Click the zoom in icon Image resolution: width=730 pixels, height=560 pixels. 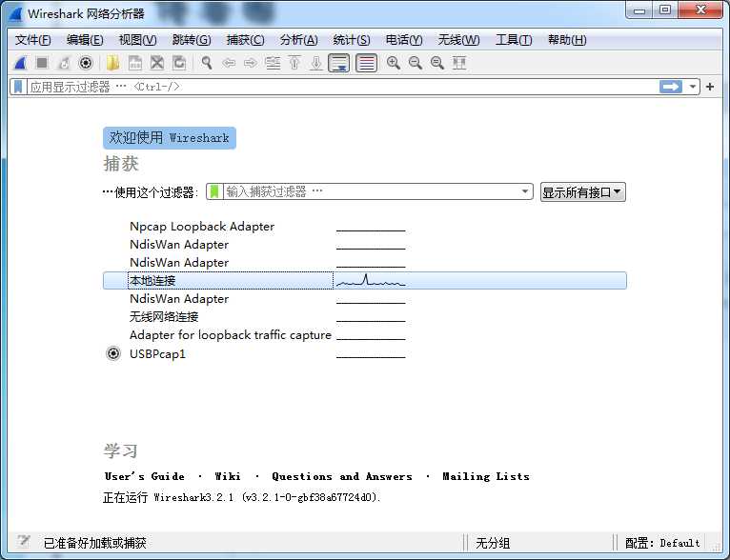[x=394, y=63]
